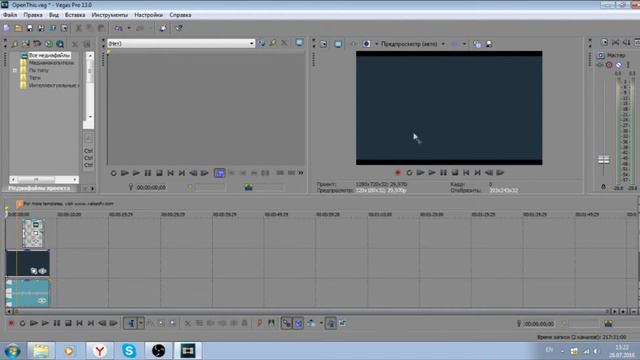Image resolution: width=640 pixels, height=360 pixels.
Task: Open the Инструменты menu
Action: point(109,15)
